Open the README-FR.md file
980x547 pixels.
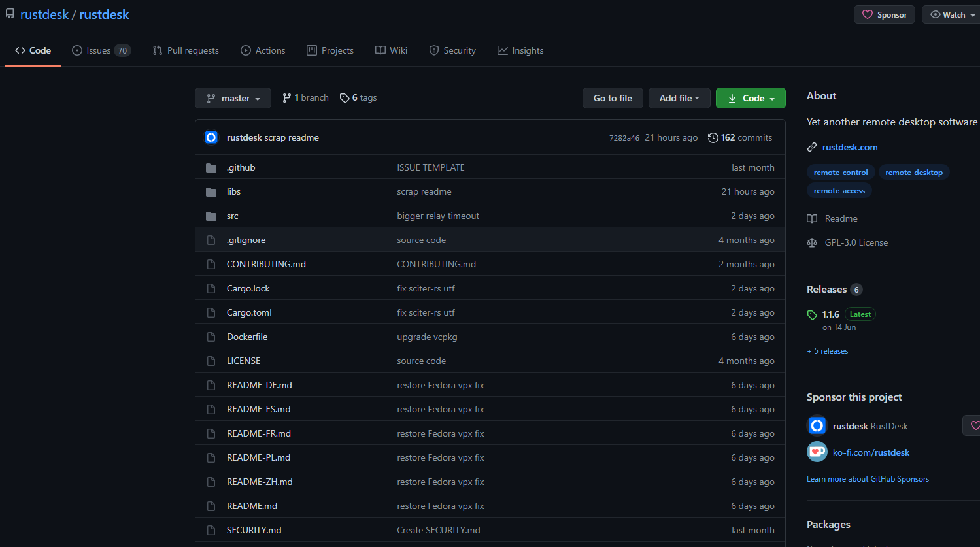[259, 434]
